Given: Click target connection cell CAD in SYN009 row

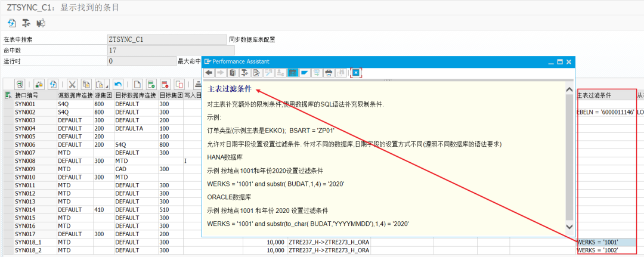Looking at the screenshot, I should click(136, 169).
